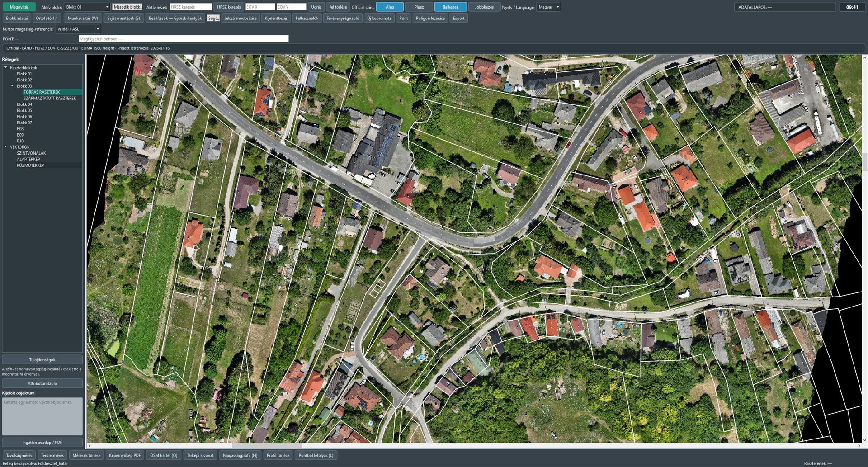Open Tevékenységnapló

343,19
